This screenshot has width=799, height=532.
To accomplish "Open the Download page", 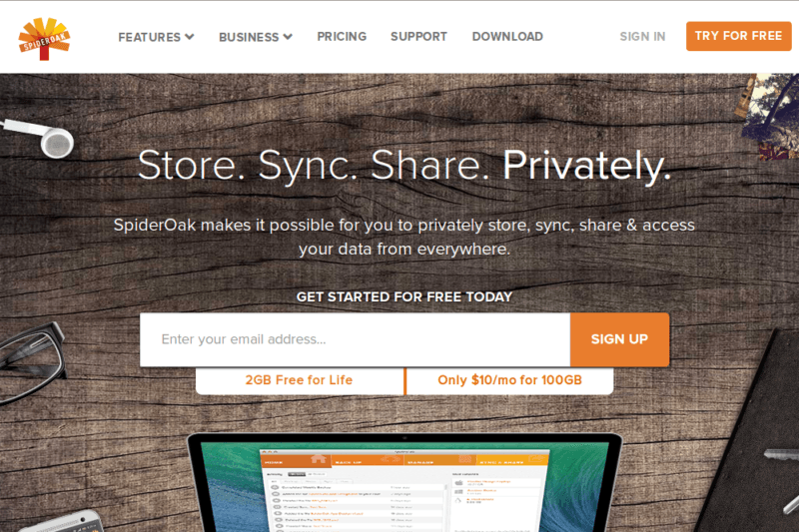I will tap(507, 37).
